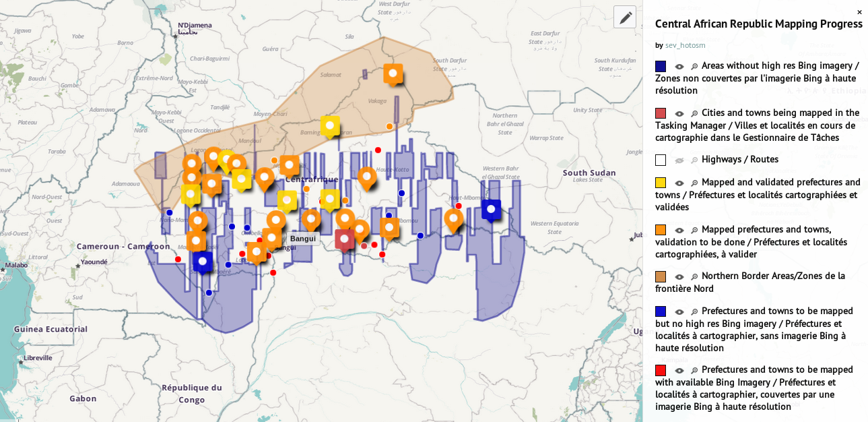Click the crimson Tasking Manager layer swatch
This screenshot has height=422, width=868.
(x=661, y=113)
